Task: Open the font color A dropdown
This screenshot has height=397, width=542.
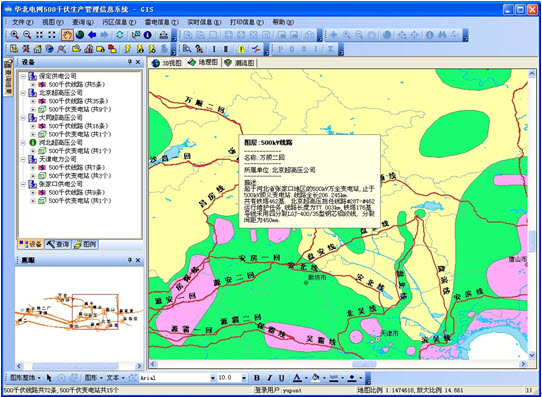Action: tap(306, 378)
